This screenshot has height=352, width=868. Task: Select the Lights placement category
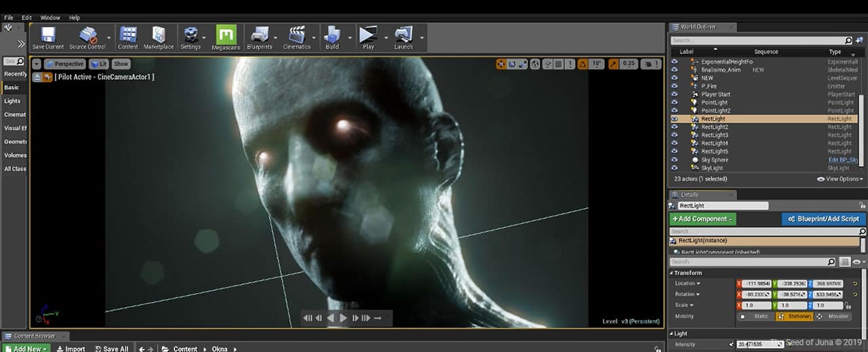point(13,101)
